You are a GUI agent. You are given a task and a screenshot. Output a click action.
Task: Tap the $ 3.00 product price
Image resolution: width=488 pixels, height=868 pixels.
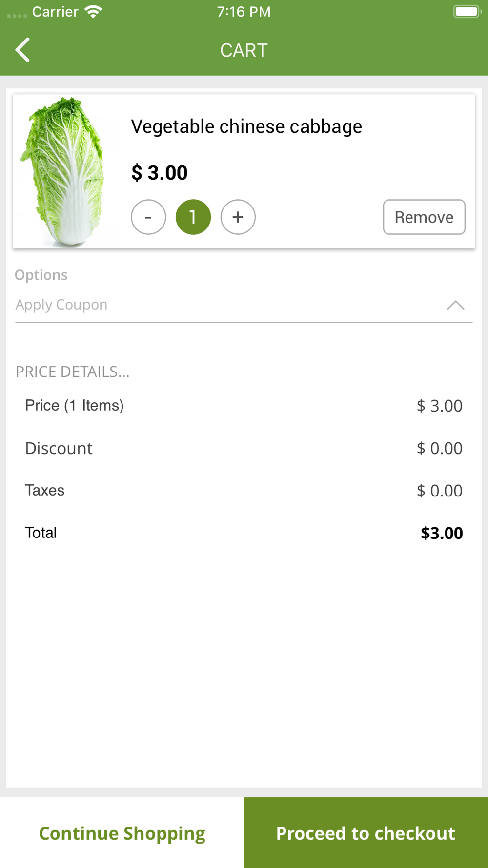[x=160, y=173]
